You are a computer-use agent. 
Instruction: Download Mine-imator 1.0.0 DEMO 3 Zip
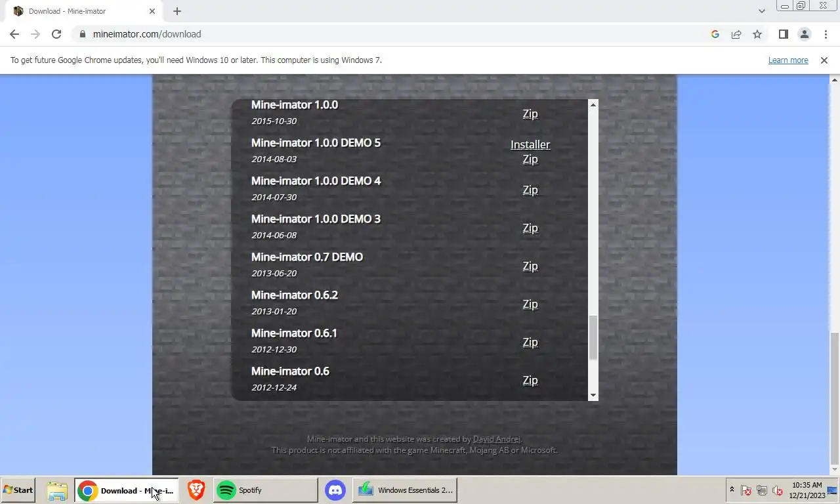530,228
